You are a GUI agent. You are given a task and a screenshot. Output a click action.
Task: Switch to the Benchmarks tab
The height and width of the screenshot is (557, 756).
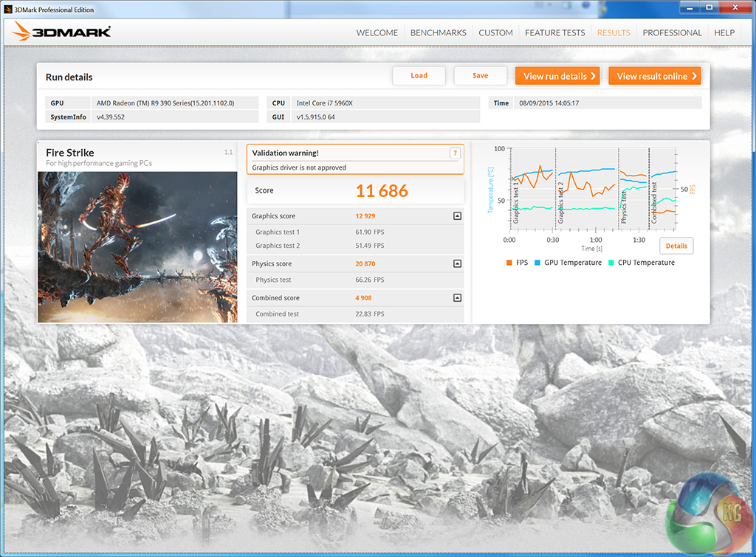(x=438, y=32)
